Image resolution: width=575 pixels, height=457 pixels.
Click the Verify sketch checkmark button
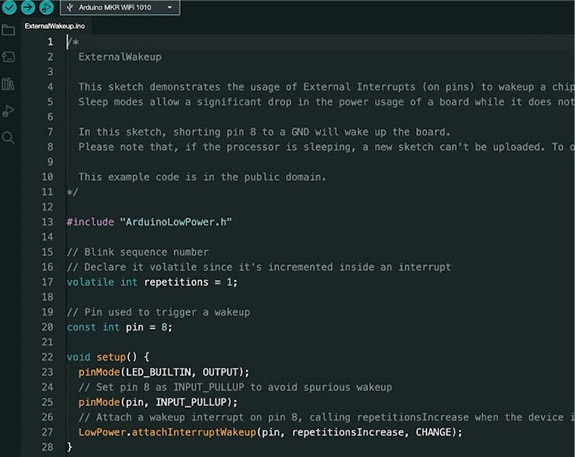point(9,7)
